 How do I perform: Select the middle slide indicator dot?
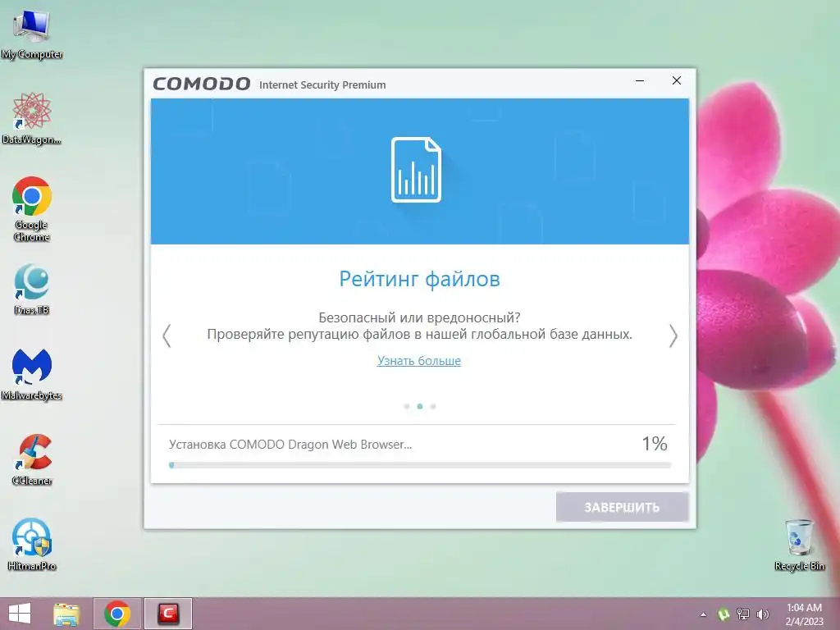click(x=420, y=407)
